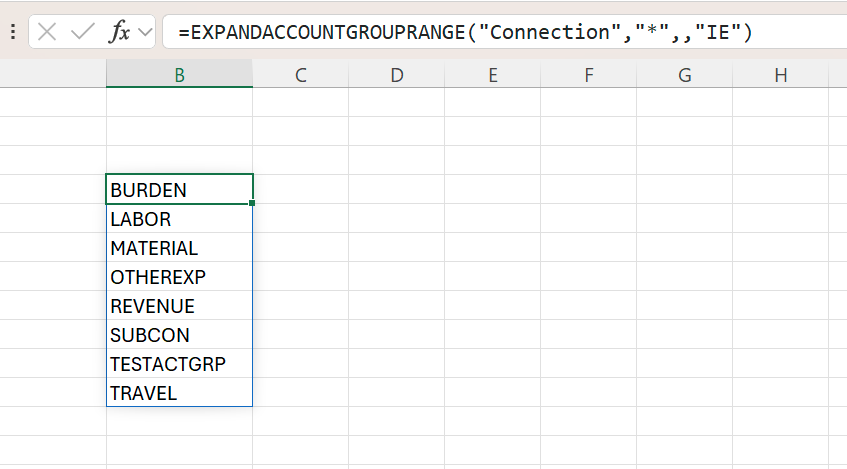
Task: Select the TESTACTGRP cell
Action: tap(179, 364)
